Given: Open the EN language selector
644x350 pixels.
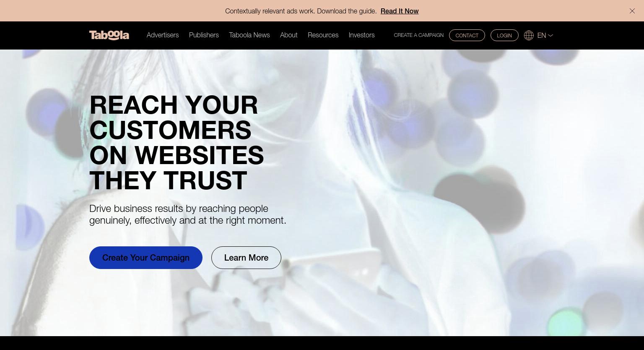Looking at the screenshot, I should pos(542,35).
